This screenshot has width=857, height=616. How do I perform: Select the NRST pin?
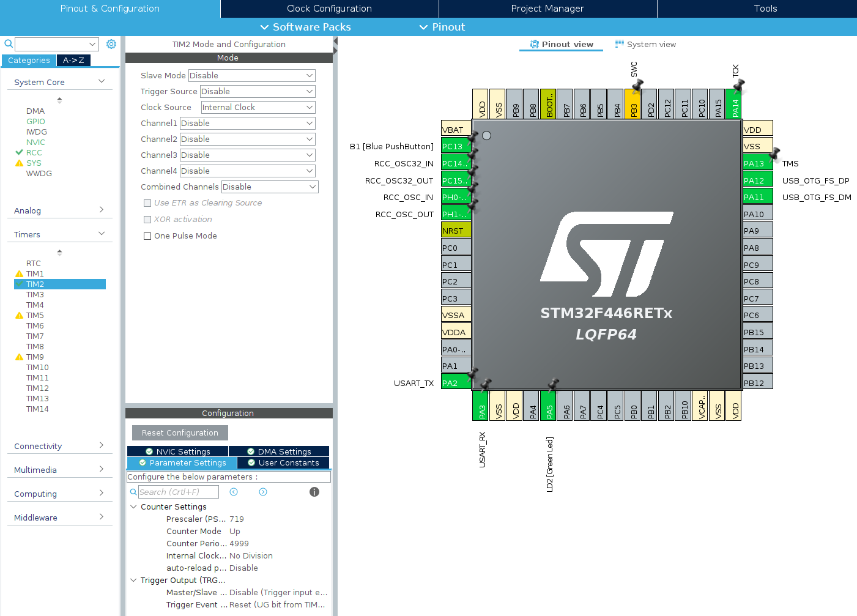pyautogui.click(x=456, y=231)
